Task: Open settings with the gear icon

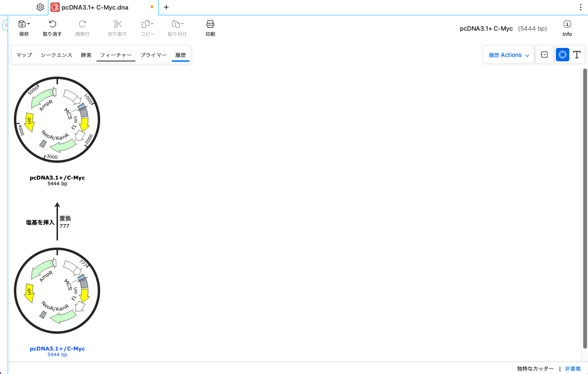Action: (x=40, y=7)
